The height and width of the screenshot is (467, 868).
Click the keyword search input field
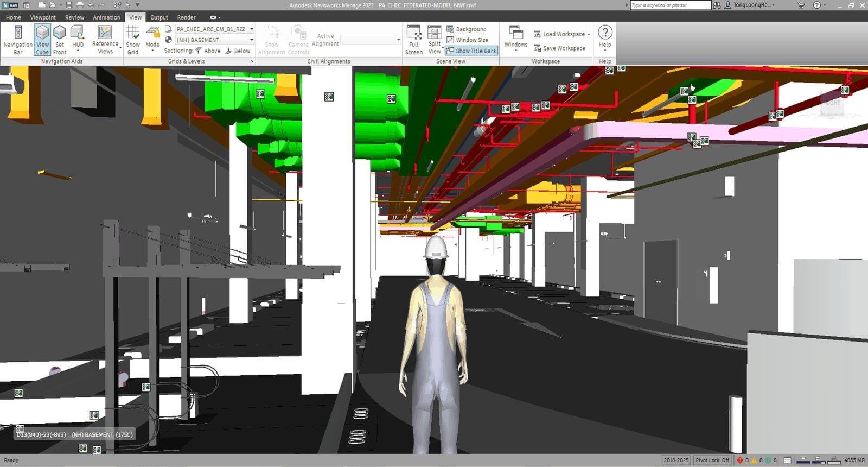[x=670, y=5]
